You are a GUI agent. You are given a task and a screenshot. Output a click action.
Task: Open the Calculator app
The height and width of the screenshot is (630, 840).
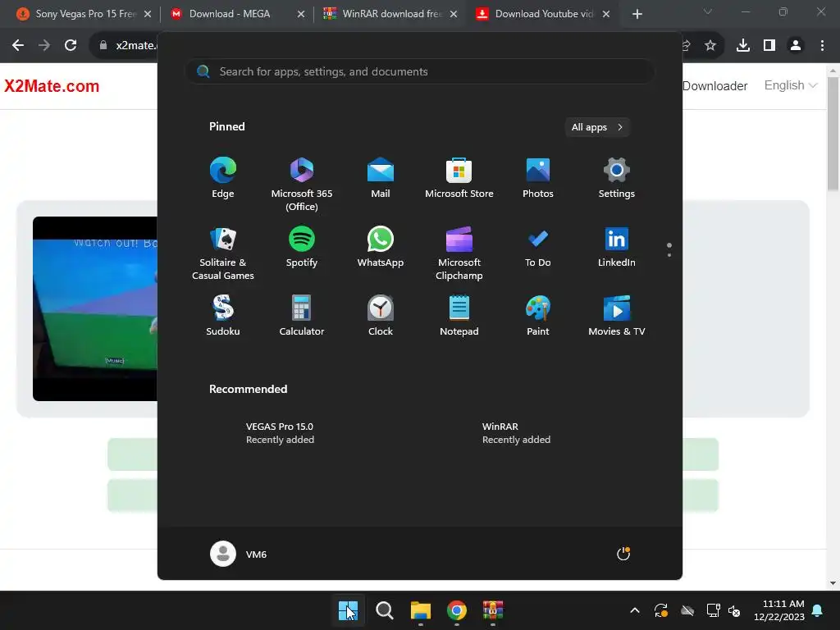[x=302, y=316]
